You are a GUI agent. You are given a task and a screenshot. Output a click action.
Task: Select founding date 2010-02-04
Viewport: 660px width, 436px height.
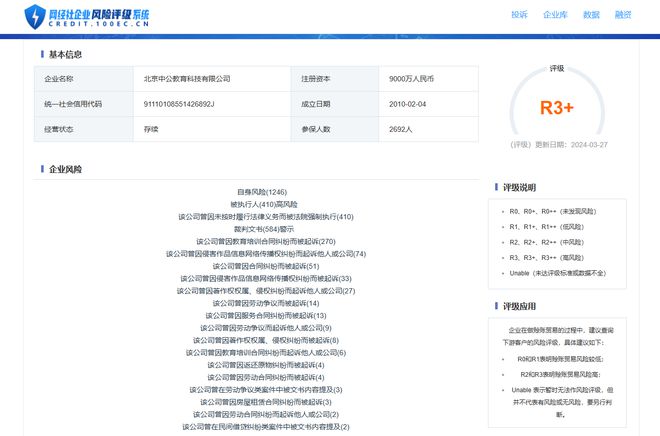pos(407,104)
